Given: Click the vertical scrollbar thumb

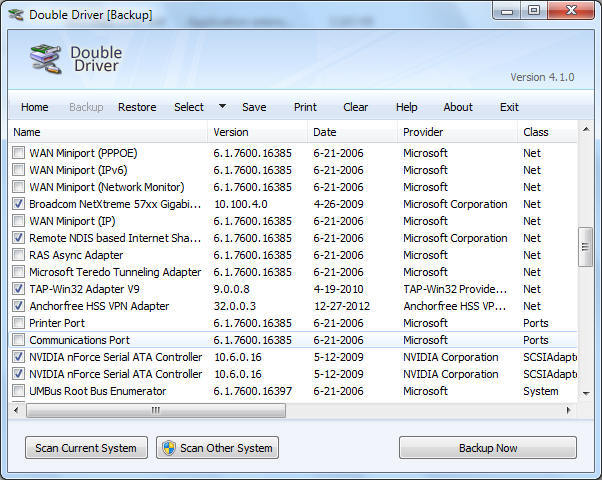Looking at the screenshot, I should (585, 247).
